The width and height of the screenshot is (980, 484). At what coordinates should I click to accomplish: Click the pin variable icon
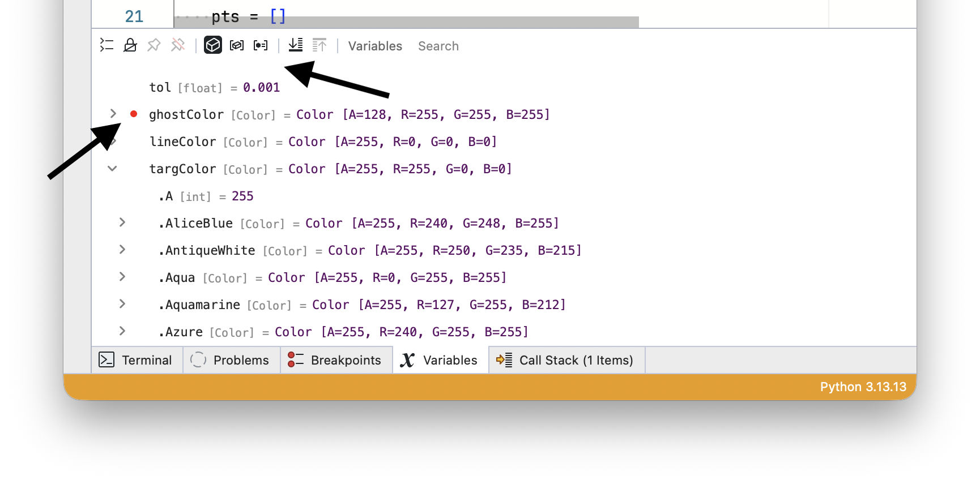click(154, 45)
